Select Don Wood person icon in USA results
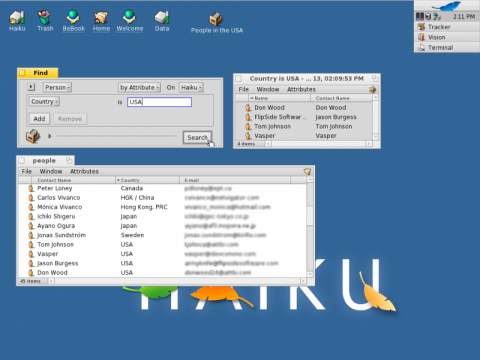 point(248,108)
